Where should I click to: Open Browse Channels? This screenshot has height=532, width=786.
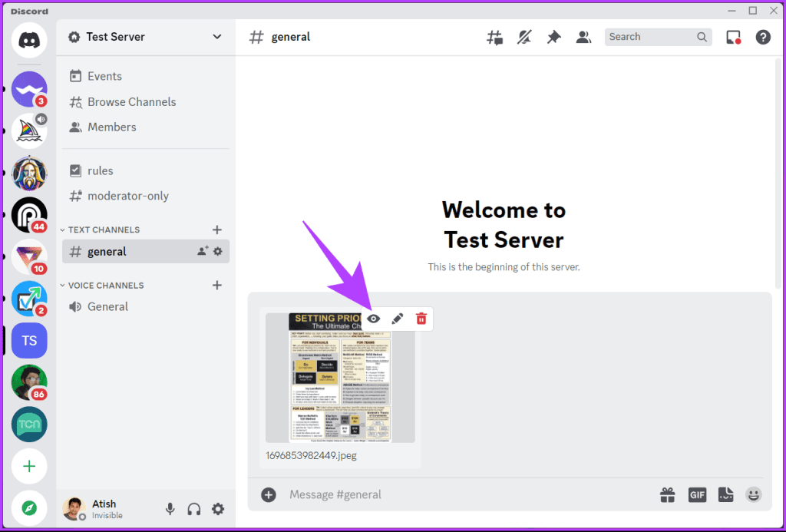(x=130, y=101)
